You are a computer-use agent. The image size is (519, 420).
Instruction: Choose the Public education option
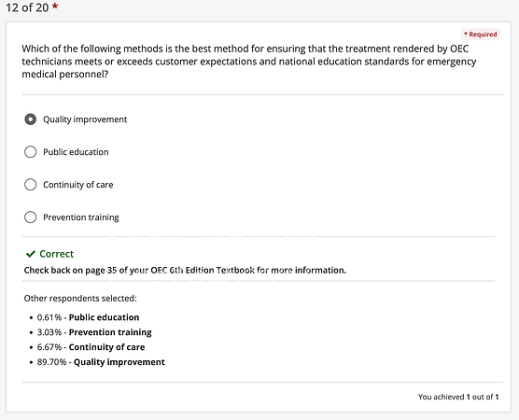[x=31, y=152]
